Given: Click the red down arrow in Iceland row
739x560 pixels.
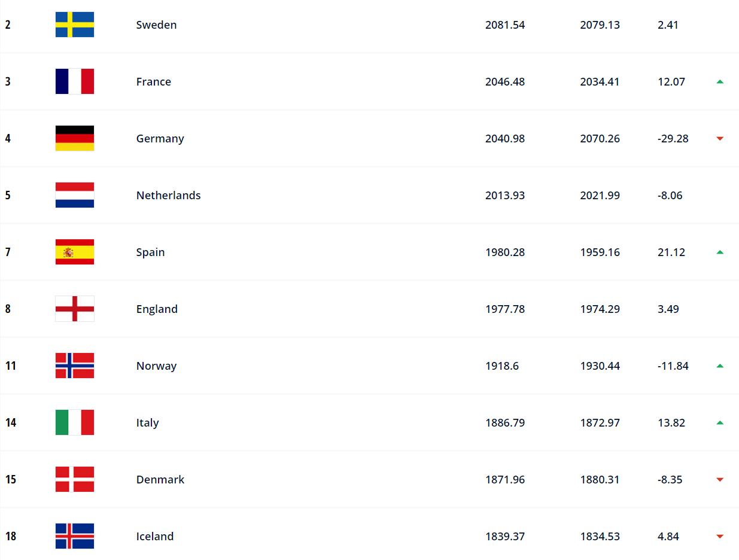Looking at the screenshot, I should (720, 537).
